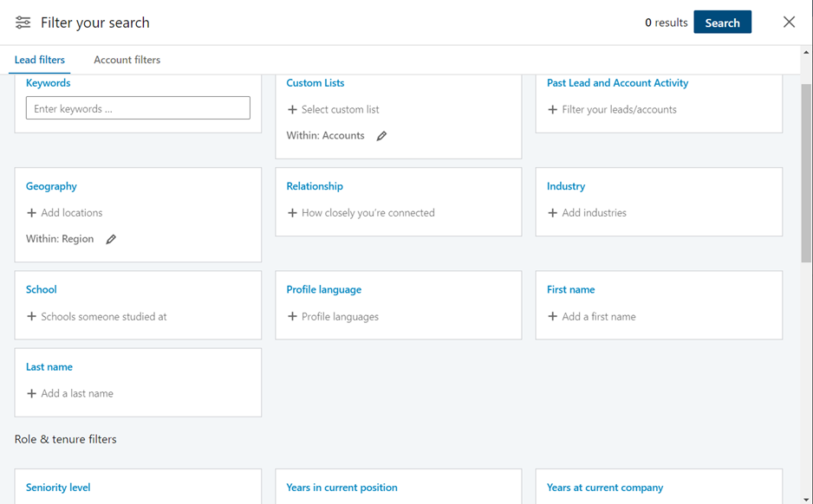Screen dimensions: 813x504
Task: Click the Schools someone studied at text
Action: point(104,316)
